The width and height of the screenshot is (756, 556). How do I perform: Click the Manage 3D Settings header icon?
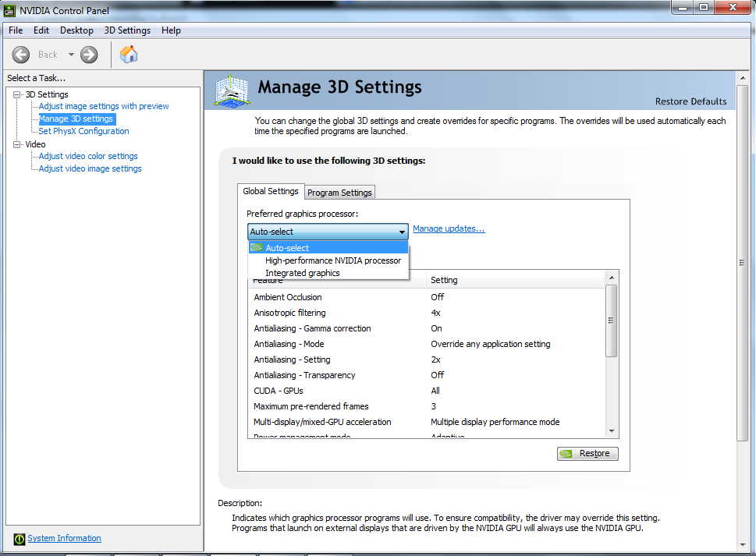pyautogui.click(x=232, y=90)
